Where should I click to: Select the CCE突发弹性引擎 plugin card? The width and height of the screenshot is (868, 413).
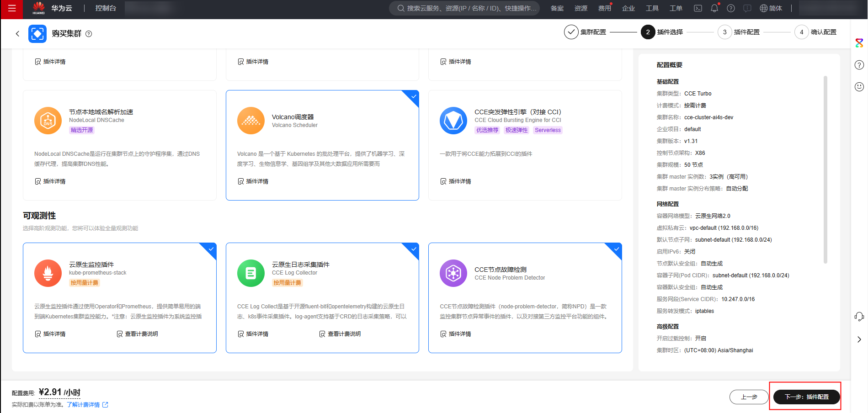point(525,145)
